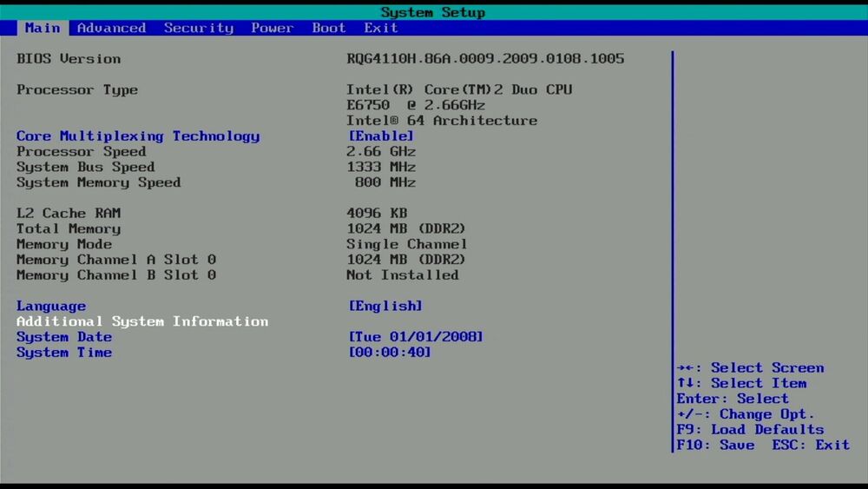Click the 4096 KB value

point(377,213)
